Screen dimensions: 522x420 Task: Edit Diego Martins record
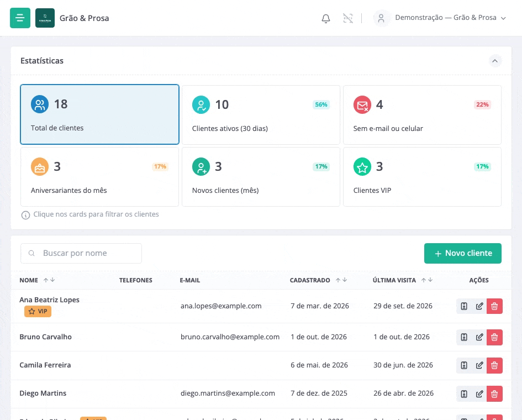pos(479,394)
